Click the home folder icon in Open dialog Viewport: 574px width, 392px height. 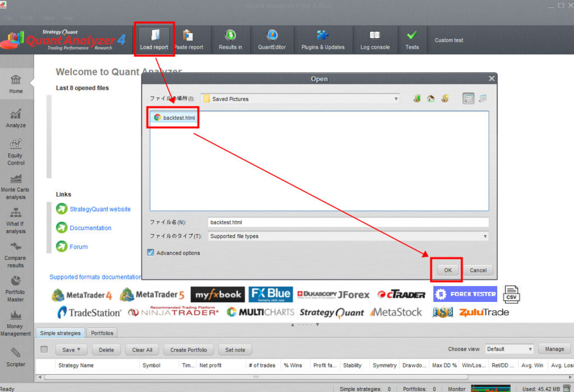click(x=431, y=99)
